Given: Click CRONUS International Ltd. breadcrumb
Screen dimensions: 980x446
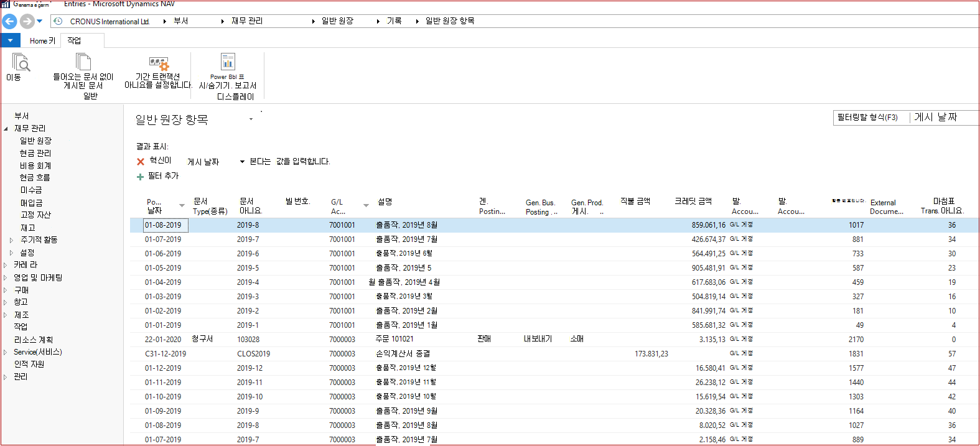Looking at the screenshot, I should [110, 21].
